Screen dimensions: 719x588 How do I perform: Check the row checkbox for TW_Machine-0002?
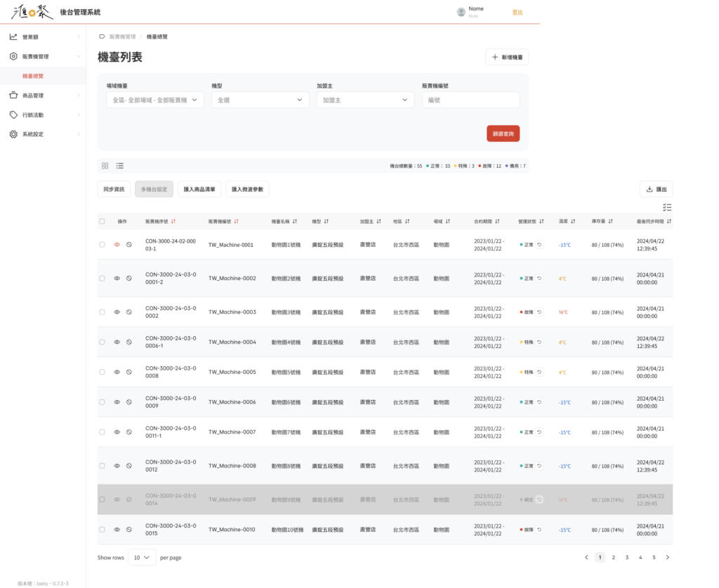[102, 279]
